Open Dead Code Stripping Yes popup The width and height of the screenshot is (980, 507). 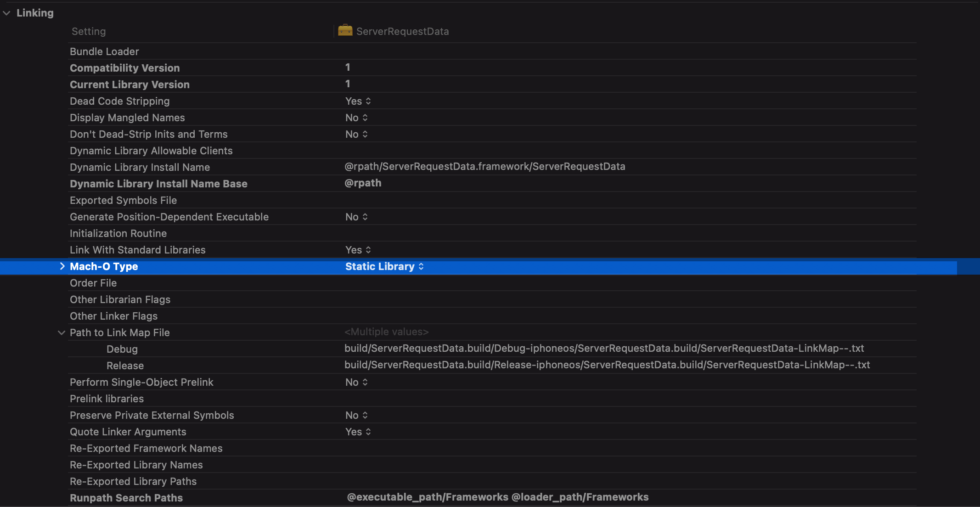[358, 101]
